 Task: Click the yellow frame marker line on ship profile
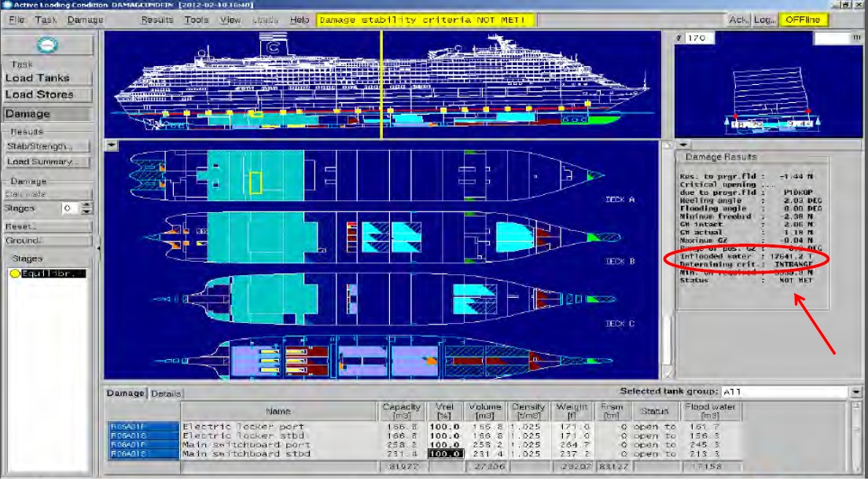[381, 84]
